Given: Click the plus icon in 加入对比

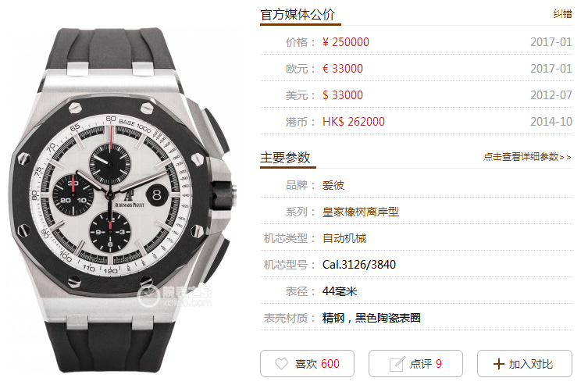Looking at the screenshot, I should (x=498, y=364).
